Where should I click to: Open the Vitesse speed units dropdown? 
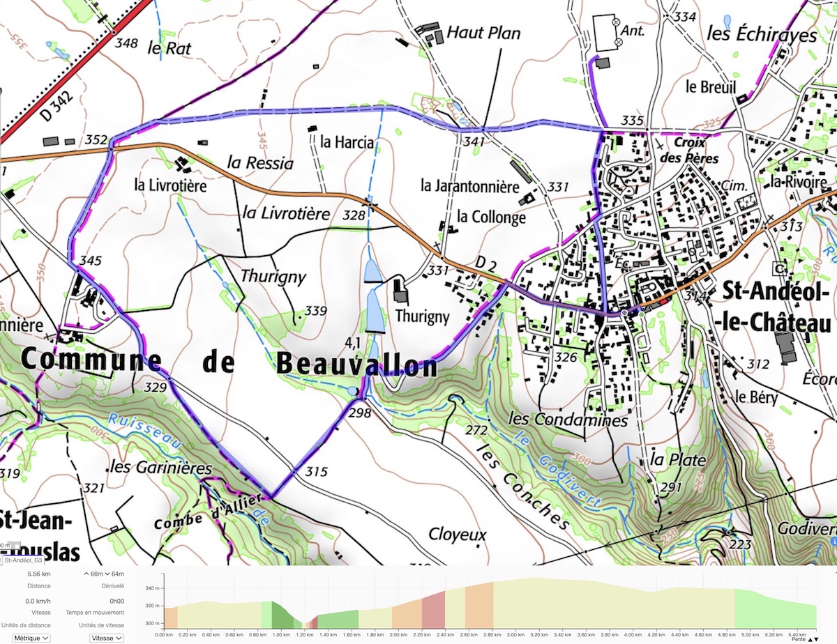(107, 638)
